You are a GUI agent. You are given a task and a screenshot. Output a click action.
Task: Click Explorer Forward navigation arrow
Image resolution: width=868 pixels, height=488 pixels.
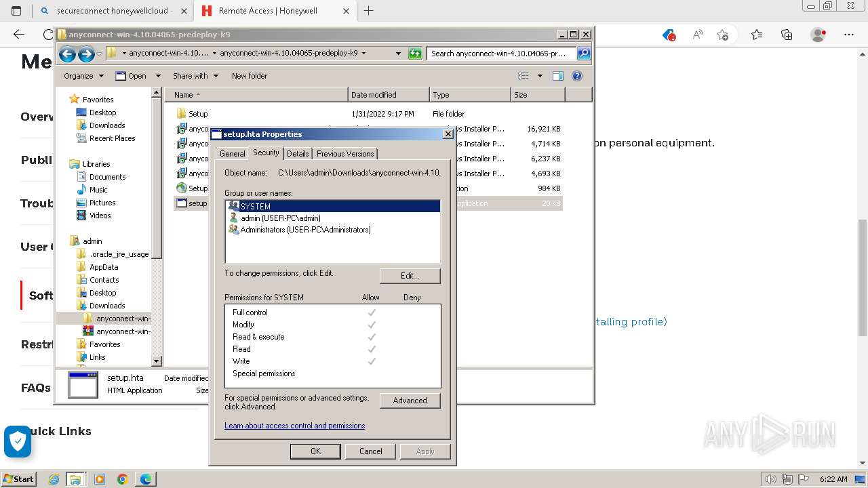(86, 54)
